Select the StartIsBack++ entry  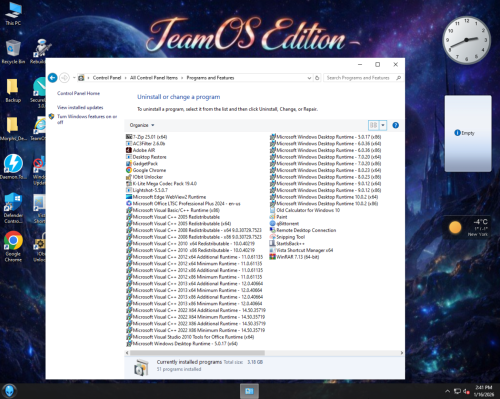287,243
